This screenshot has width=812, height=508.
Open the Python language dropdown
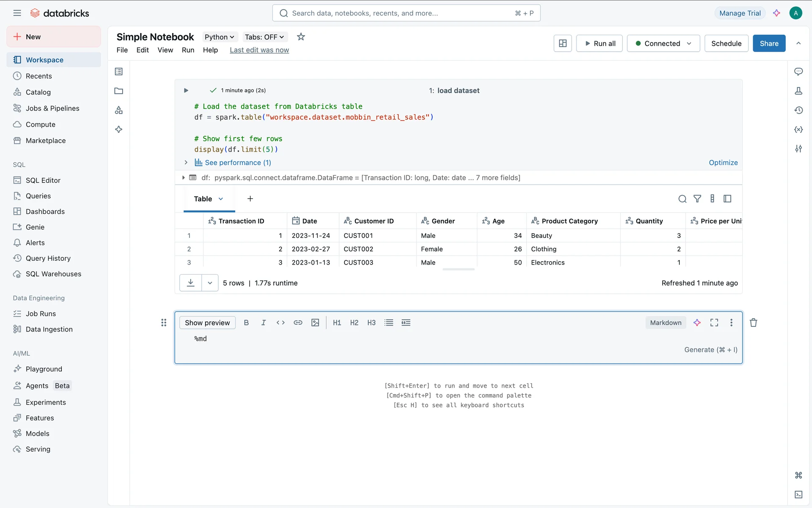[x=219, y=37]
